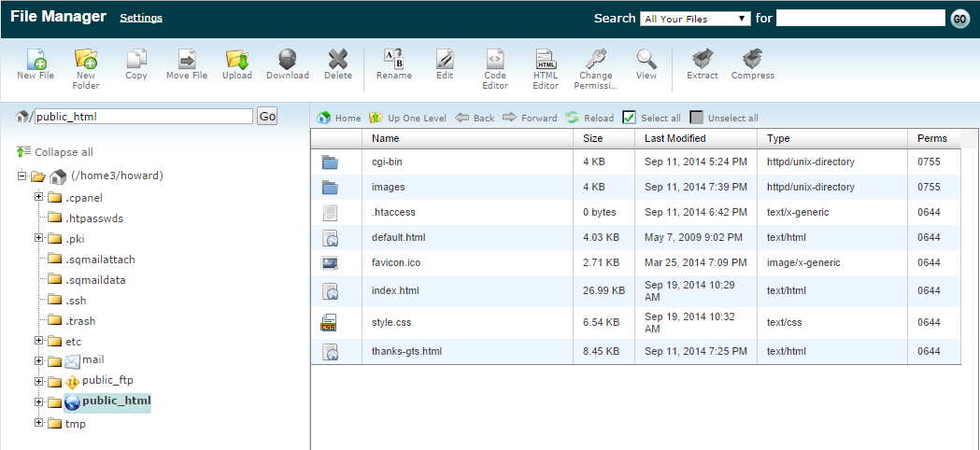Open the All Your Files search dropdown
This screenshot has height=450, width=980.
tap(696, 19)
